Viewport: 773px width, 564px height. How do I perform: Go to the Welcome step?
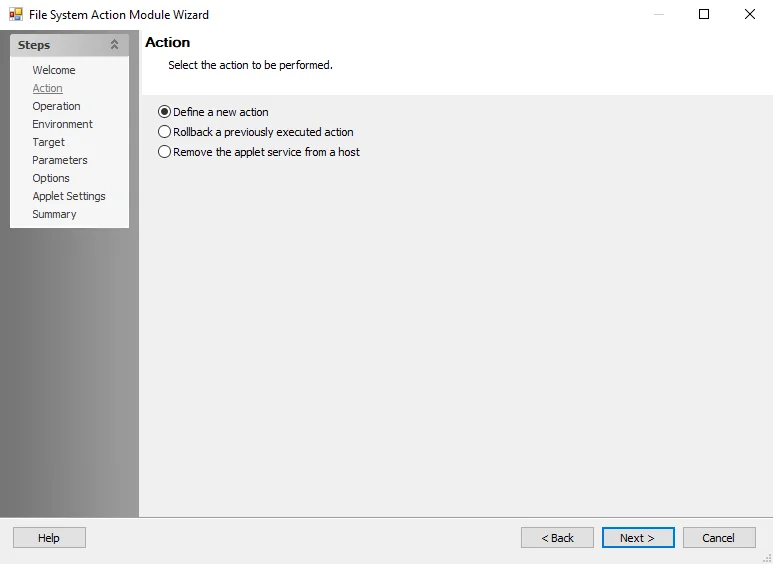[54, 70]
